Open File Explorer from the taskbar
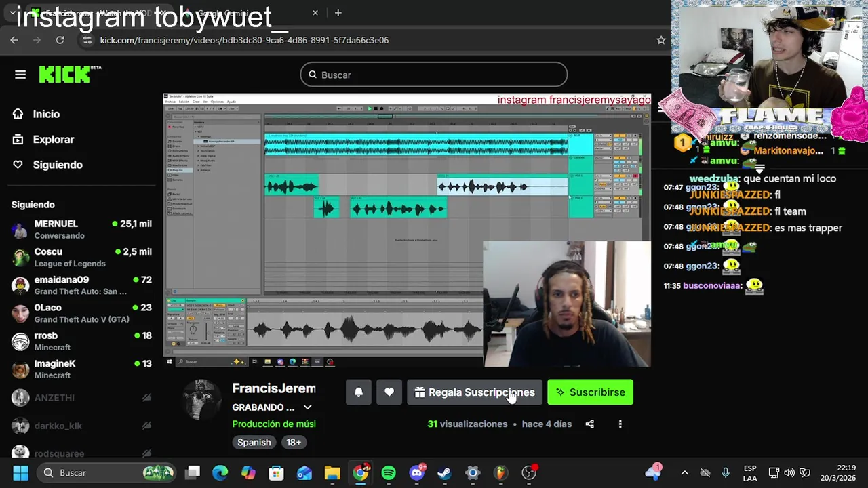The image size is (868, 488). (x=332, y=472)
